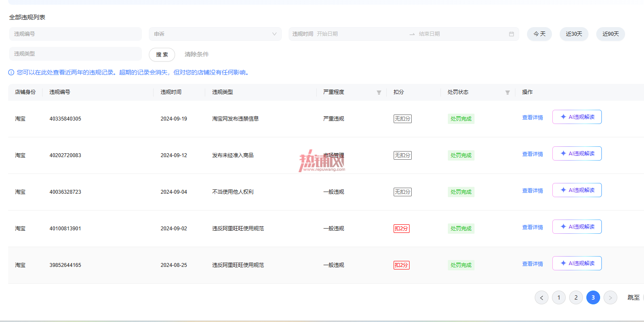Image resolution: width=644 pixels, height=322 pixels.
Task: Click the next page right arrow
Action: pos(610,297)
